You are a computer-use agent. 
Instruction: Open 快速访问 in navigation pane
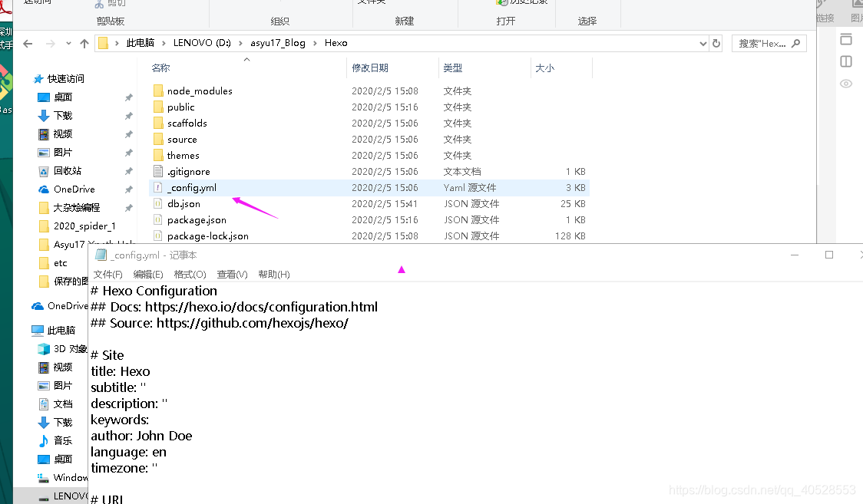click(65, 78)
